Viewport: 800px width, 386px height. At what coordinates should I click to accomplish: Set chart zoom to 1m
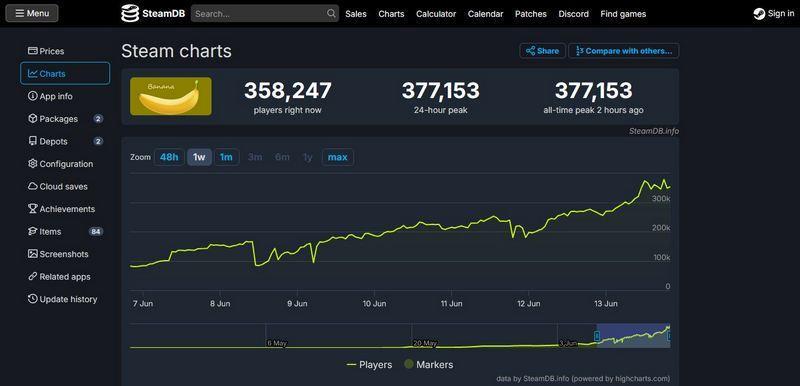pyautogui.click(x=226, y=157)
